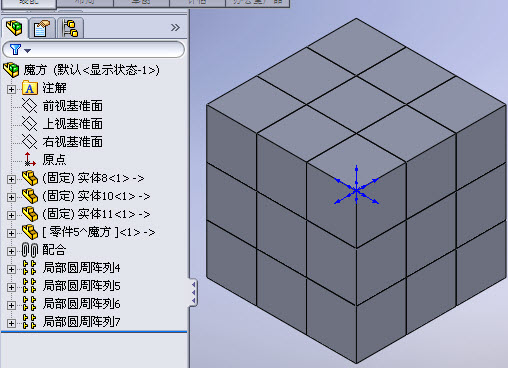The width and height of the screenshot is (508, 368).
Task: Expand the panel tabs double-chevron
Action: coord(175,28)
